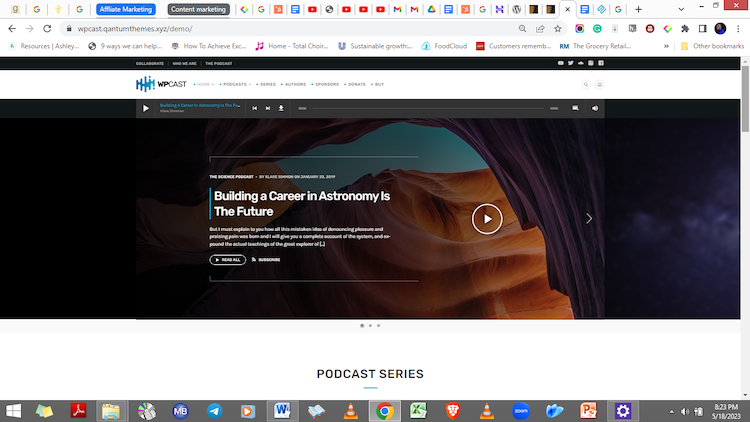Click the Subscribe RSS link
The image size is (750, 422).
coord(266,260)
